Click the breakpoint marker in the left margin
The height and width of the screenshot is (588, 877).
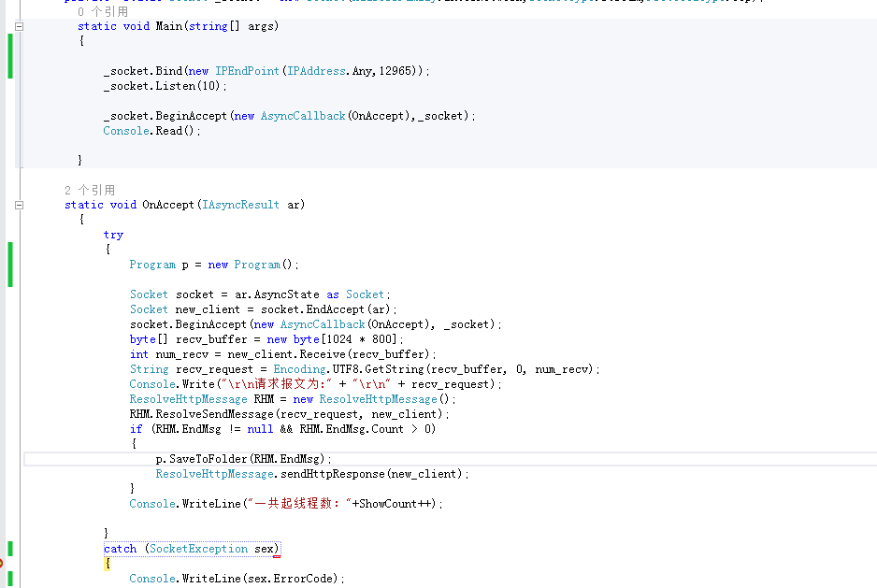[x=2, y=564]
